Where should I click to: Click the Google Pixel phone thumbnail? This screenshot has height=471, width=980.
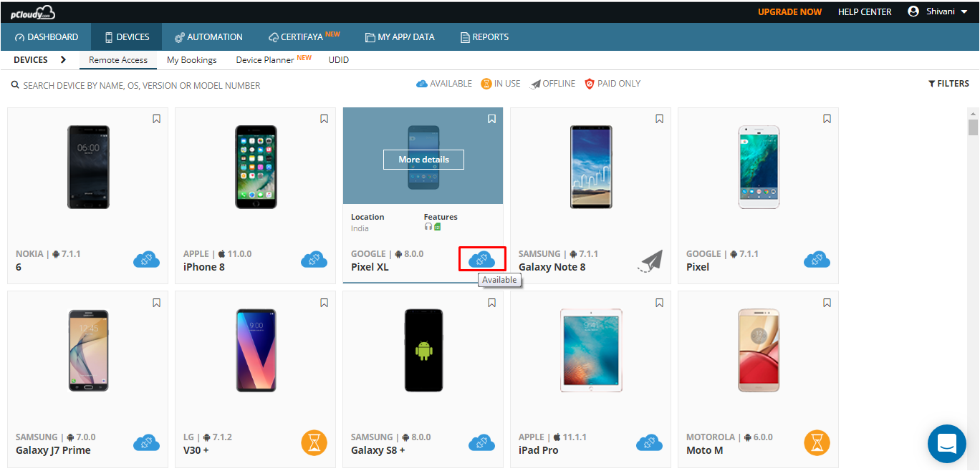759,167
